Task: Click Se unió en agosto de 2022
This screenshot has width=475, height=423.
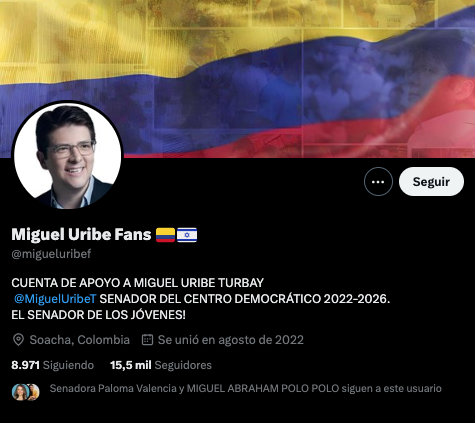Action: [x=231, y=340]
